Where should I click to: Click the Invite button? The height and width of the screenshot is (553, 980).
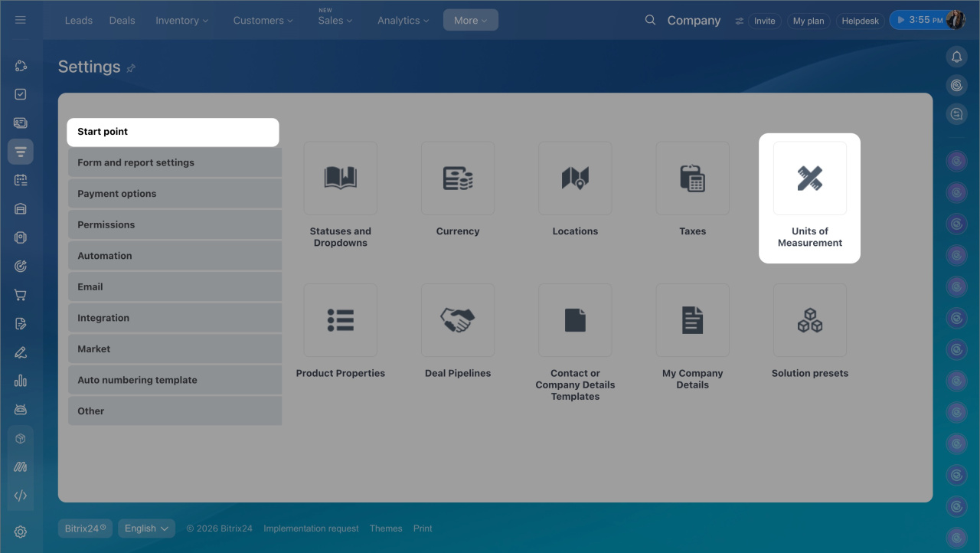(764, 21)
